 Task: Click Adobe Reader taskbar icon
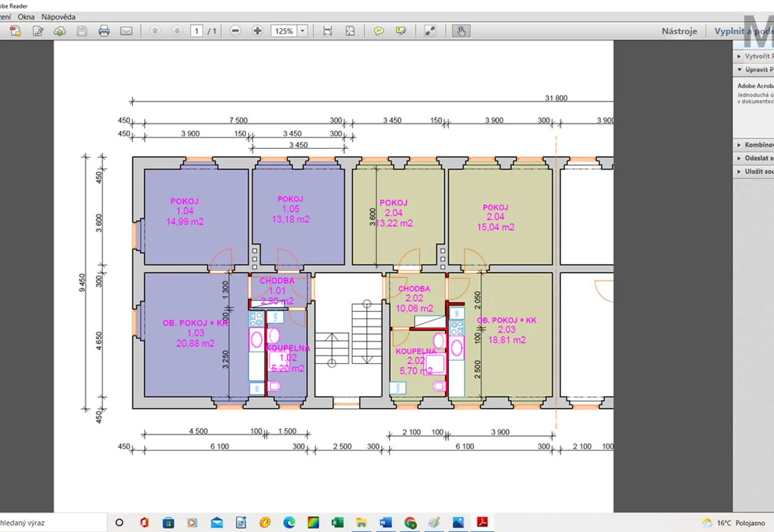(483, 522)
